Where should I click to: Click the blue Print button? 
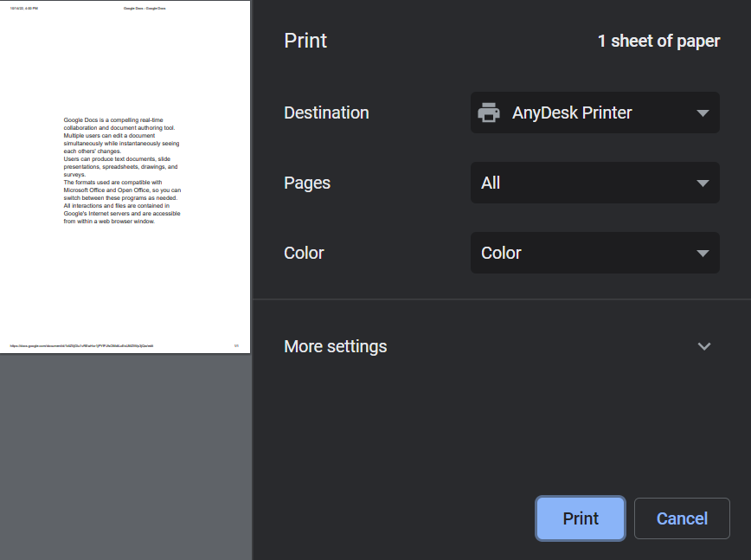pyautogui.click(x=581, y=518)
